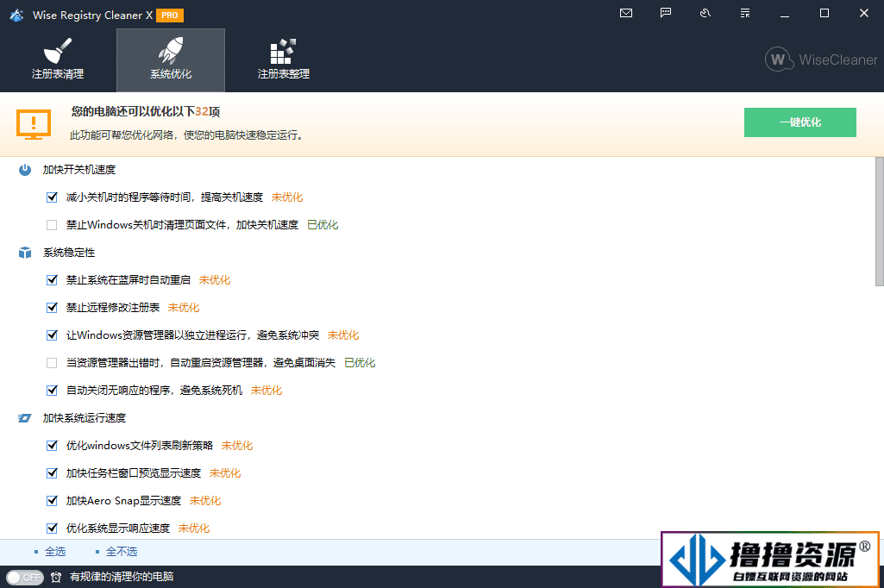Image resolution: width=884 pixels, height=588 pixels.
Task: Maximize the Wise Registry Cleaner window
Action: [824, 13]
